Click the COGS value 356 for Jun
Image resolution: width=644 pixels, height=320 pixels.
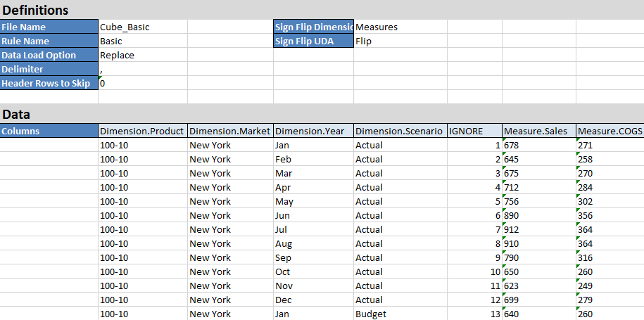tap(610, 215)
